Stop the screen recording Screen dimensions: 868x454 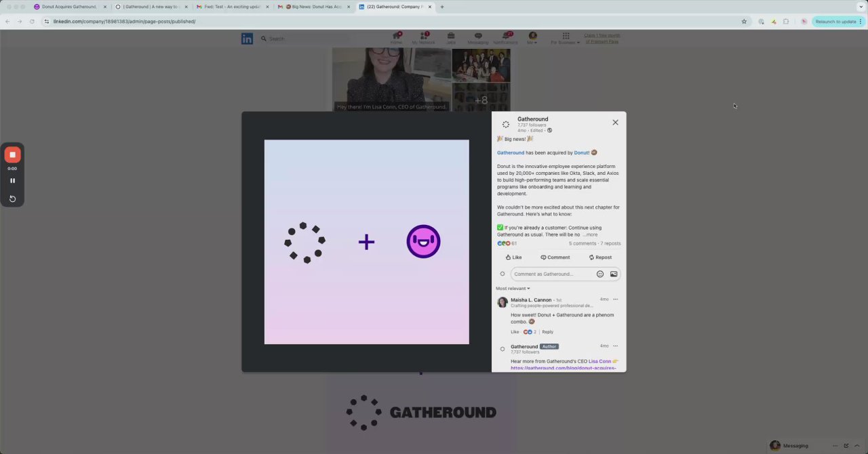point(12,154)
